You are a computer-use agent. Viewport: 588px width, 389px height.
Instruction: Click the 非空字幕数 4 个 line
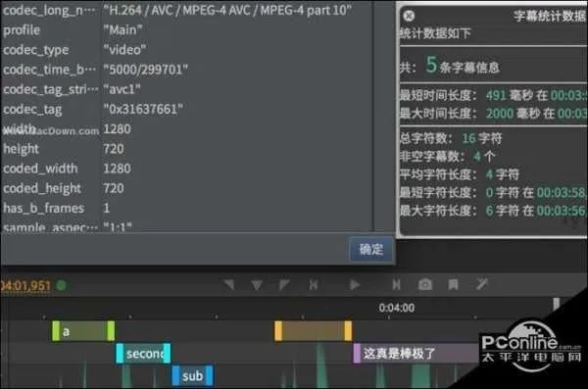coord(448,157)
